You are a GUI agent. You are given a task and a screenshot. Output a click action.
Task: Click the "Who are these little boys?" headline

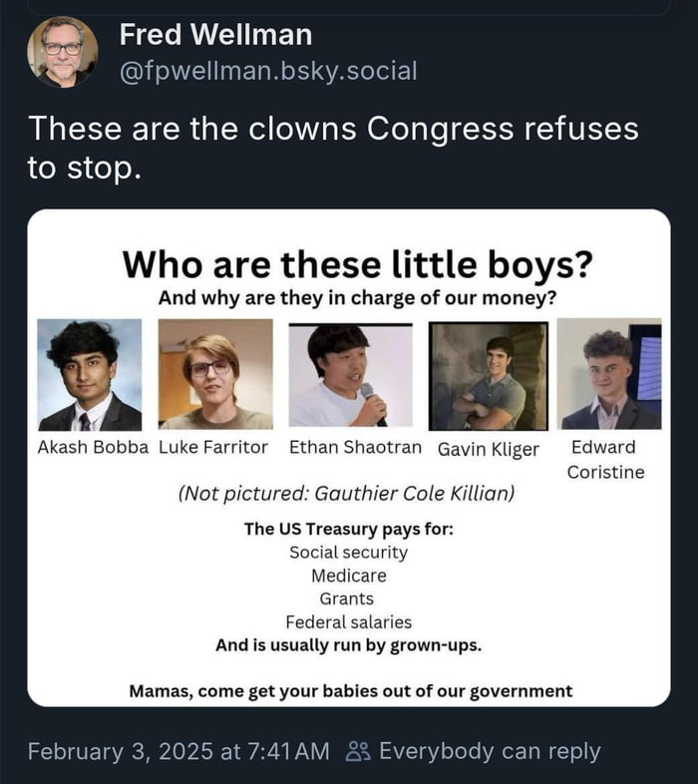pyautogui.click(x=358, y=264)
